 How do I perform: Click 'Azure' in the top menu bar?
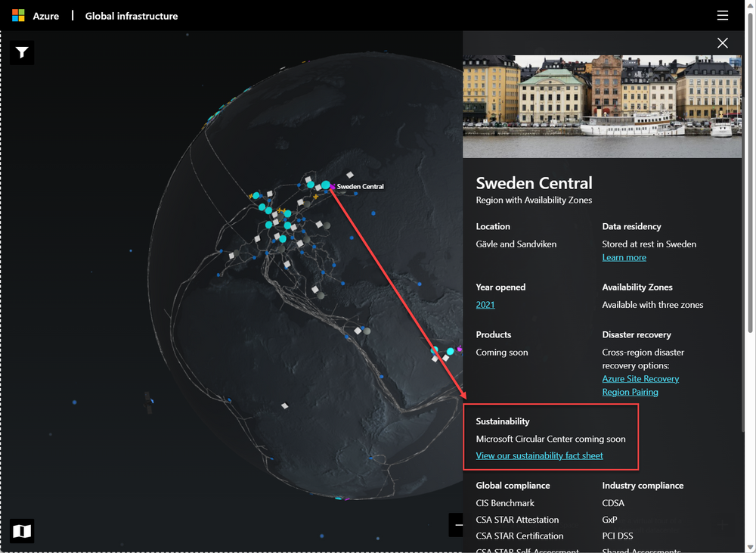[45, 15]
